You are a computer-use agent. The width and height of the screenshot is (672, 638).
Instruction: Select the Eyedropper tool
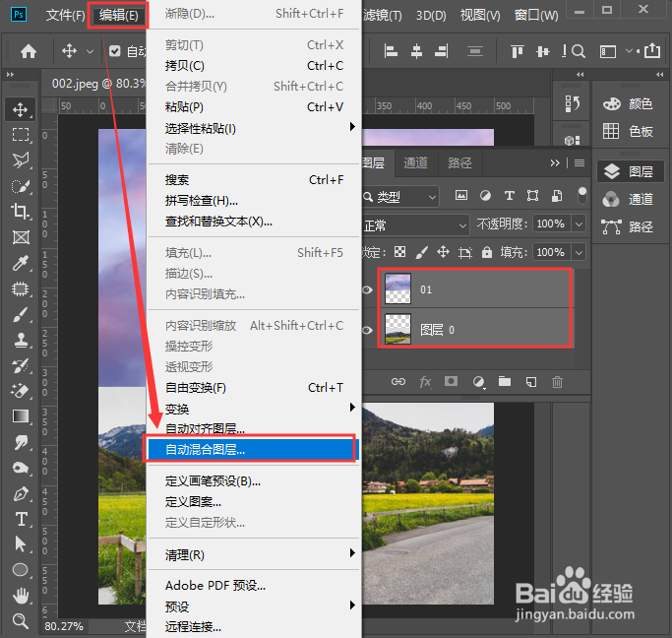click(x=20, y=263)
